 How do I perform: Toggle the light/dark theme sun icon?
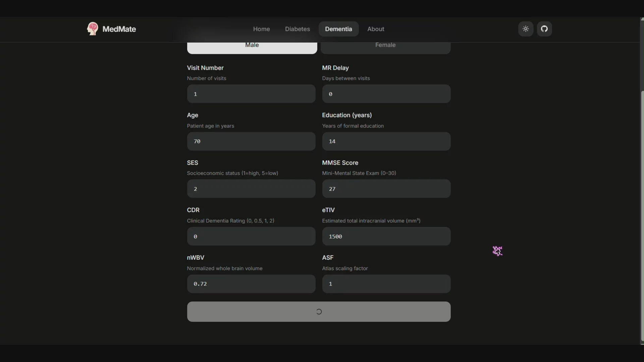pos(526,29)
